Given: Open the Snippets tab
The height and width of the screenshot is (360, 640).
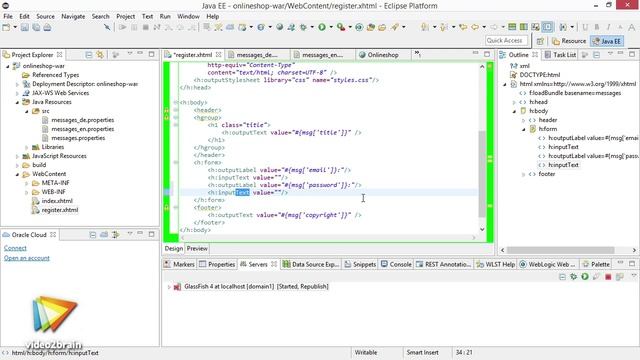Looking at the screenshot, I should click(x=360, y=264).
